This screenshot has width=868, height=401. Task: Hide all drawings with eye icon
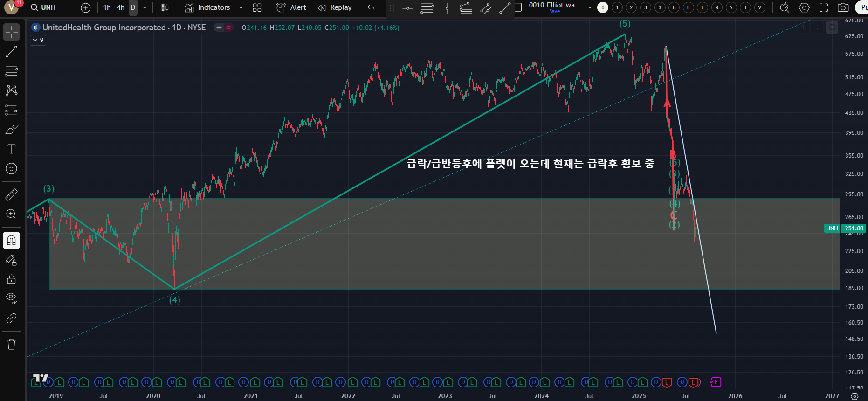point(11,298)
